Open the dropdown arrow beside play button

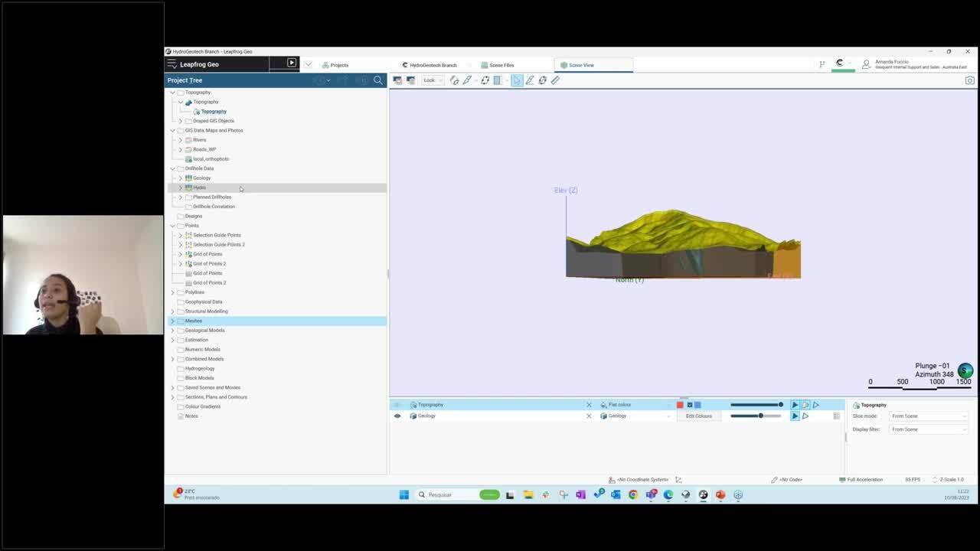(308, 64)
